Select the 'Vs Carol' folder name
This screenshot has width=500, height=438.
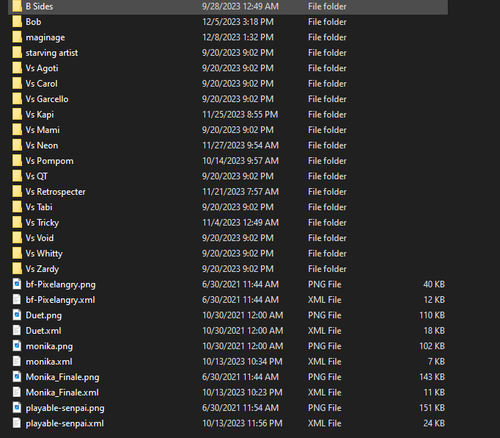[42, 83]
